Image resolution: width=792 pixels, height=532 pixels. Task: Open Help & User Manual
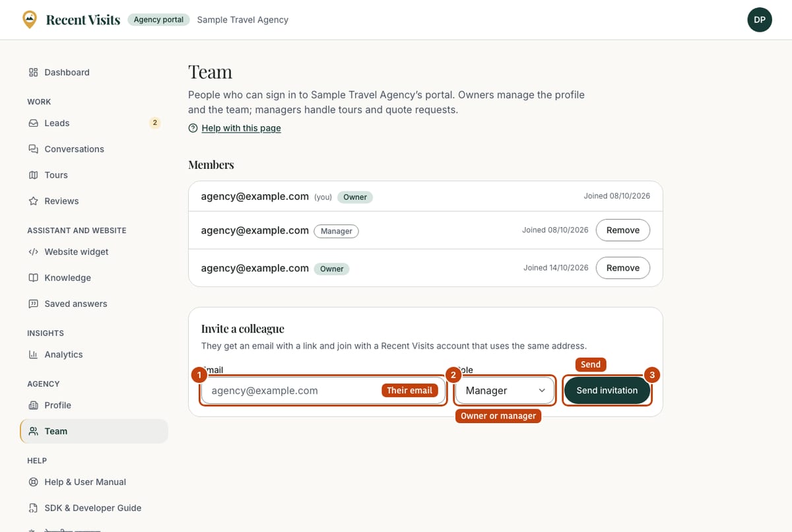point(94,482)
